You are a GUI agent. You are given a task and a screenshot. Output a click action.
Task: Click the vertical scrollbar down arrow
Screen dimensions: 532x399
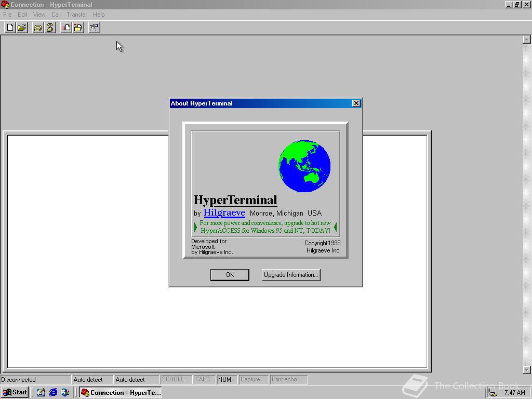click(x=527, y=370)
